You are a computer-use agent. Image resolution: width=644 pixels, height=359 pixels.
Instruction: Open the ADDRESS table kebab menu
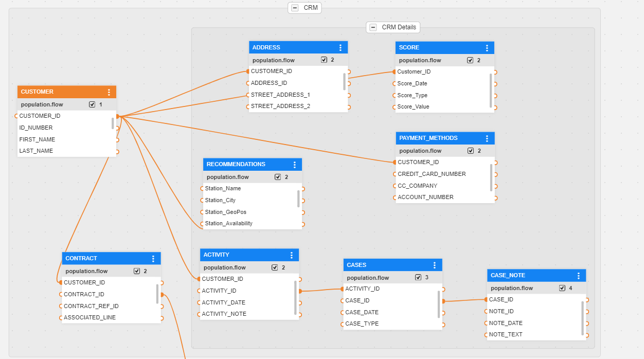(341, 48)
